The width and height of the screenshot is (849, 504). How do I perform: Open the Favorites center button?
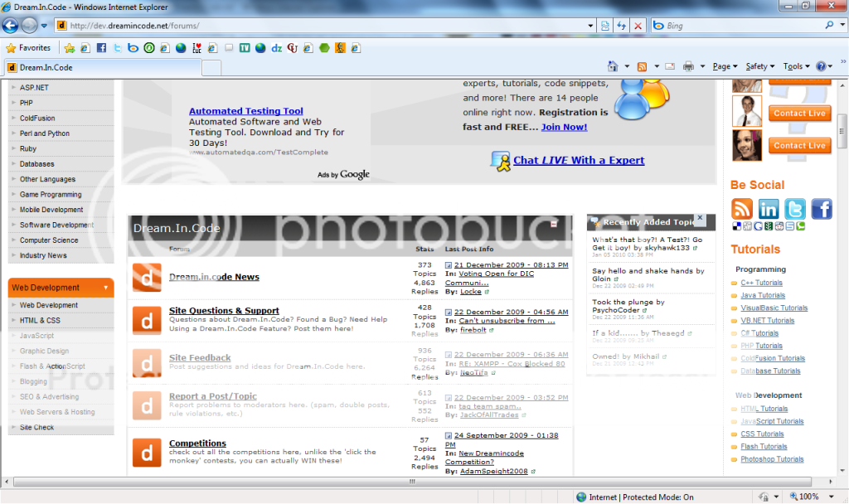tap(28, 47)
